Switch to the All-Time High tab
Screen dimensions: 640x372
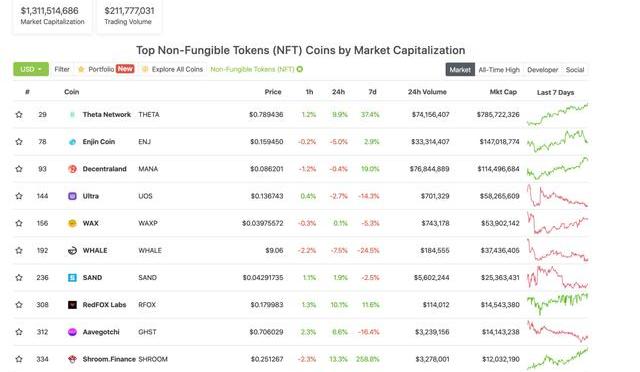pyautogui.click(x=499, y=70)
